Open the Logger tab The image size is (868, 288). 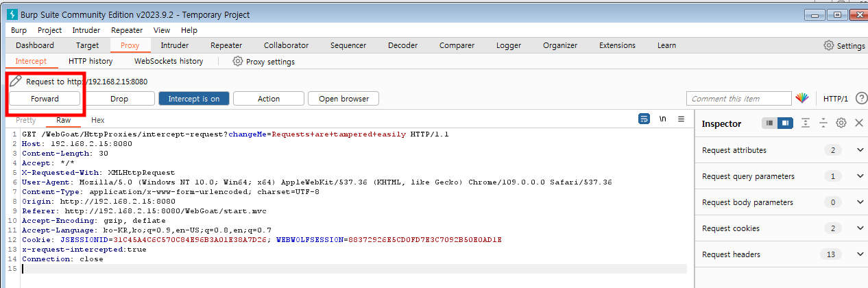pyautogui.click(x=509, y=45)
